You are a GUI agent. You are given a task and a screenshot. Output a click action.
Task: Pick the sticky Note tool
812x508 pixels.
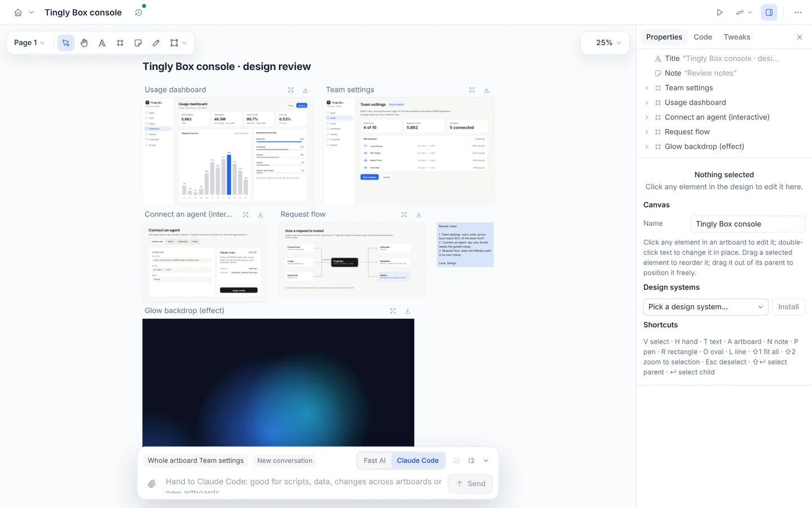click(138, 43)
